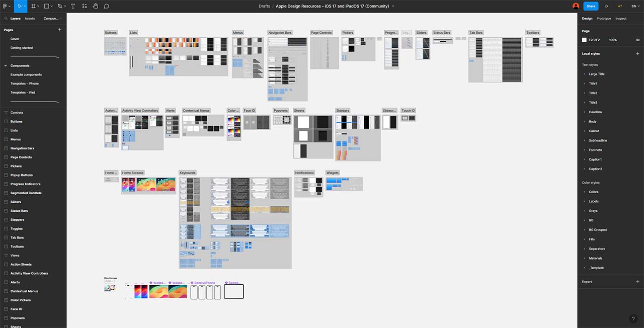Open the Resources components tool
The image size is (644, 328).
point(84,6)
